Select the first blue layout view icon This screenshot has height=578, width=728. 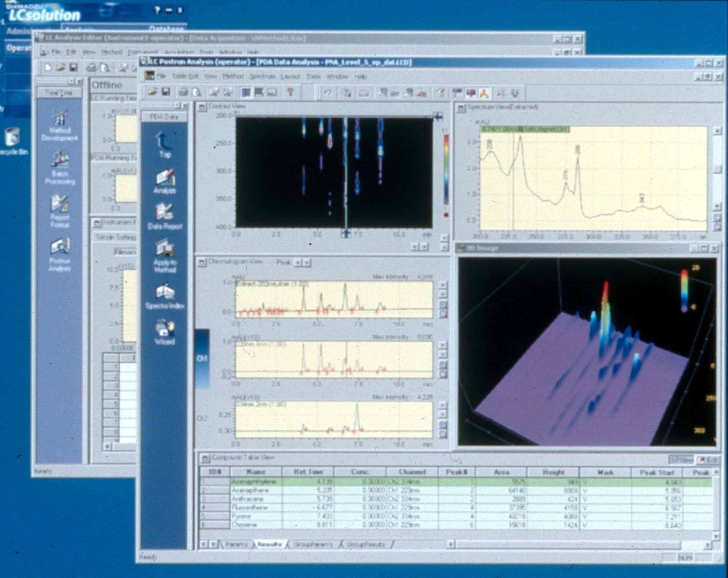pos(247,92)
